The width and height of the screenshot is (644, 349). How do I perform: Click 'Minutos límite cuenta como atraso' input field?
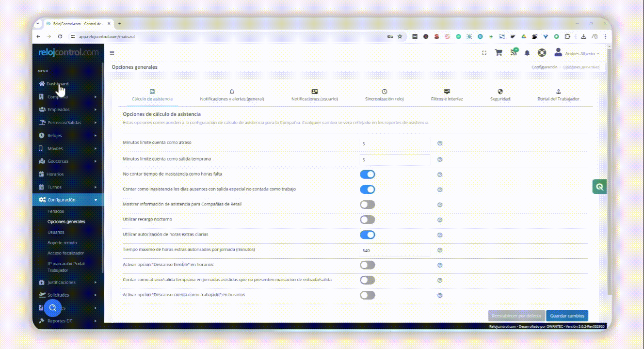tap(395, 143)
